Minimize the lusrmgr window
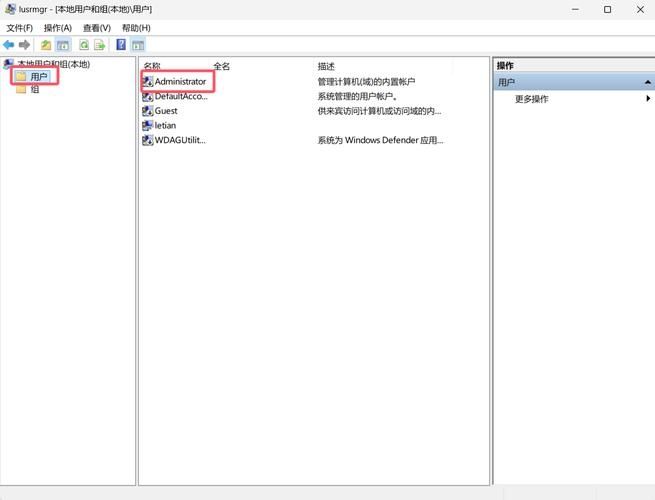The width and height of the screenshot is (655, 500). click(x=575, y=9)
